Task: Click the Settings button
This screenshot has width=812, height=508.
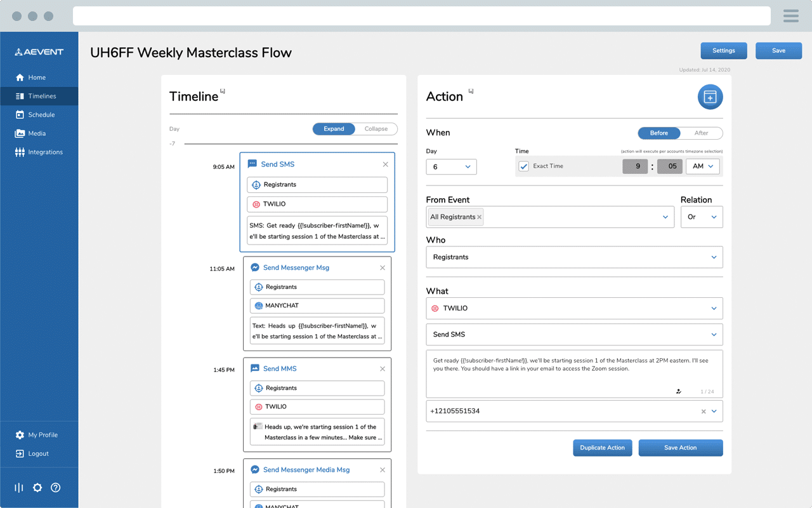Action: (724, 51)
